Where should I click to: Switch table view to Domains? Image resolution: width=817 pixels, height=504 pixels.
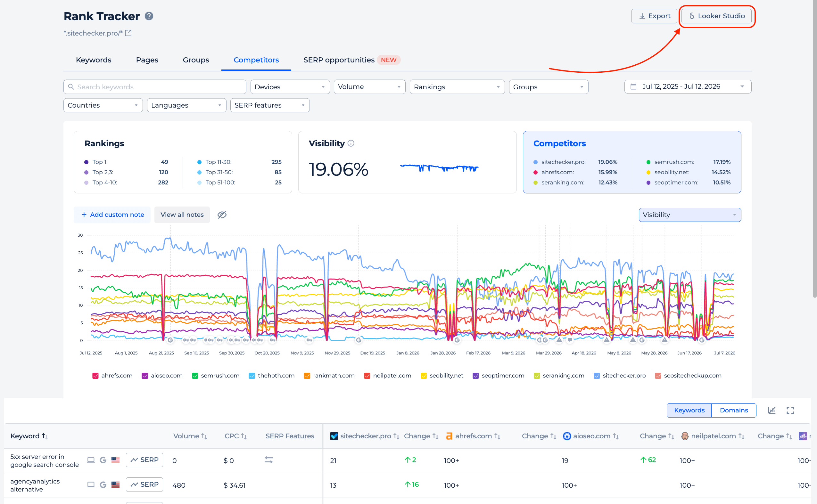point(733,410)
